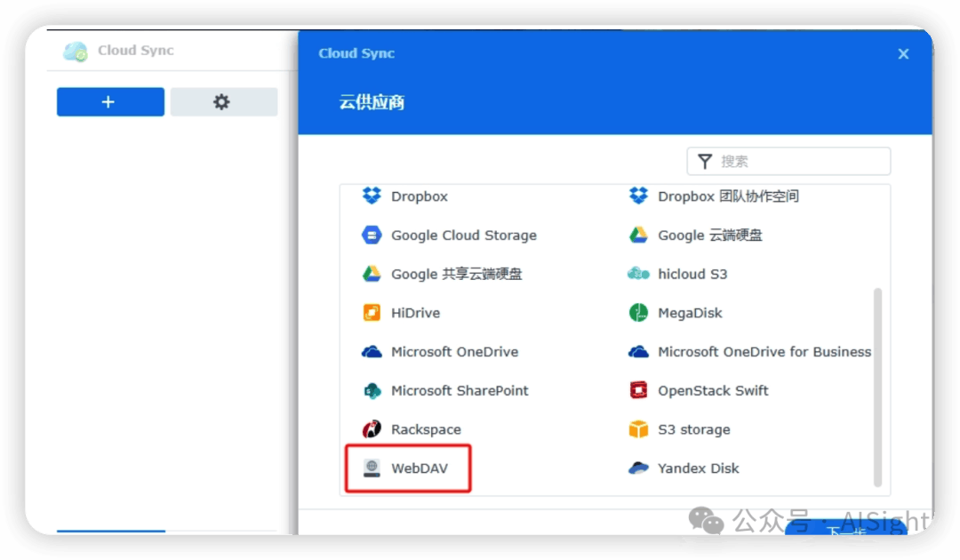The image size is (960, 560).
Task: Click the Microsoft SharePoint icon
Action: [x=372, y=390]
